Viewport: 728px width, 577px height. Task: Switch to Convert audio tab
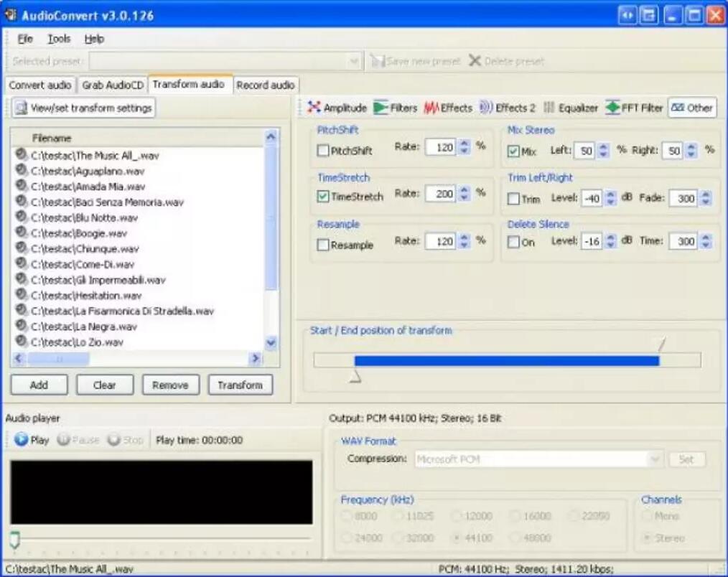[x=40, y=85]
